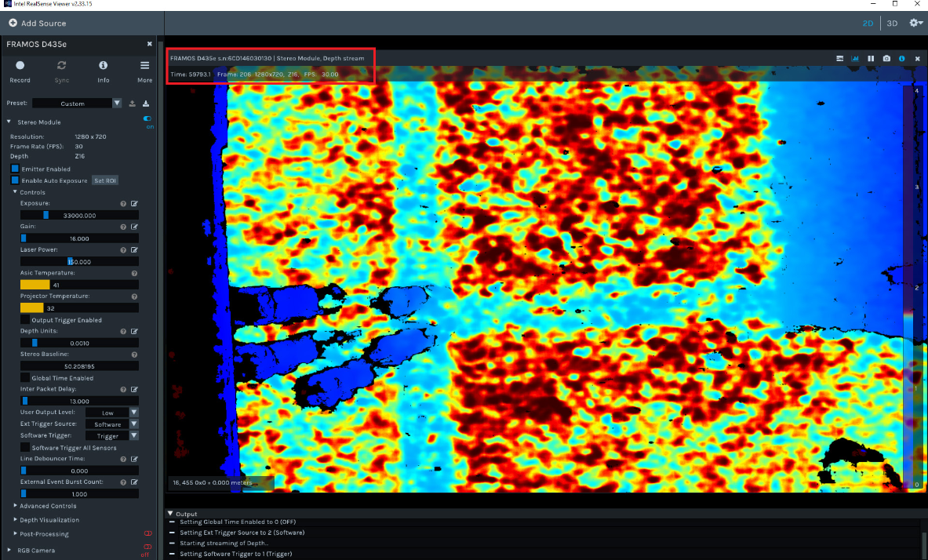Viewport: 928px width, 560px height.
Task: Open the settings gear menu
Action: (x=915, y=23)
